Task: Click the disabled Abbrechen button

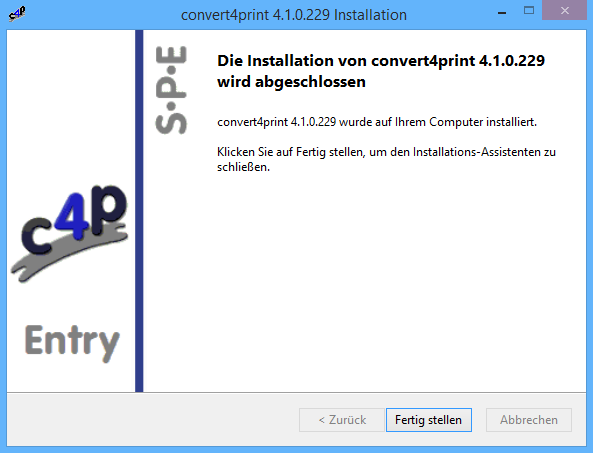Action: click(x=529, y=420)
